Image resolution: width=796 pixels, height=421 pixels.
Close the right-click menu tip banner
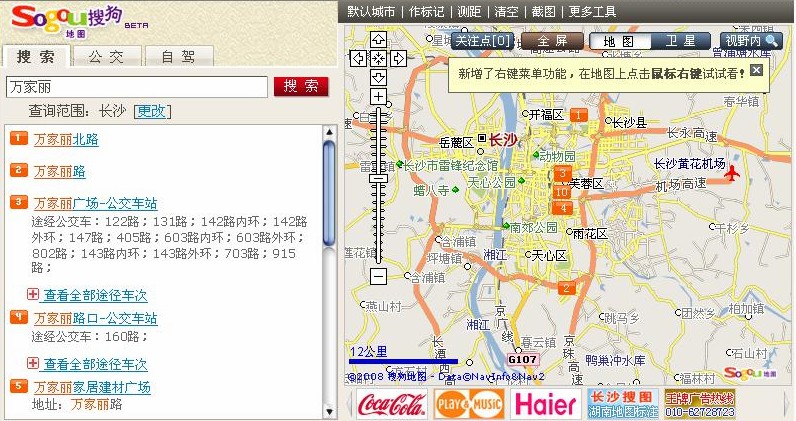click(x=756, y=70)
